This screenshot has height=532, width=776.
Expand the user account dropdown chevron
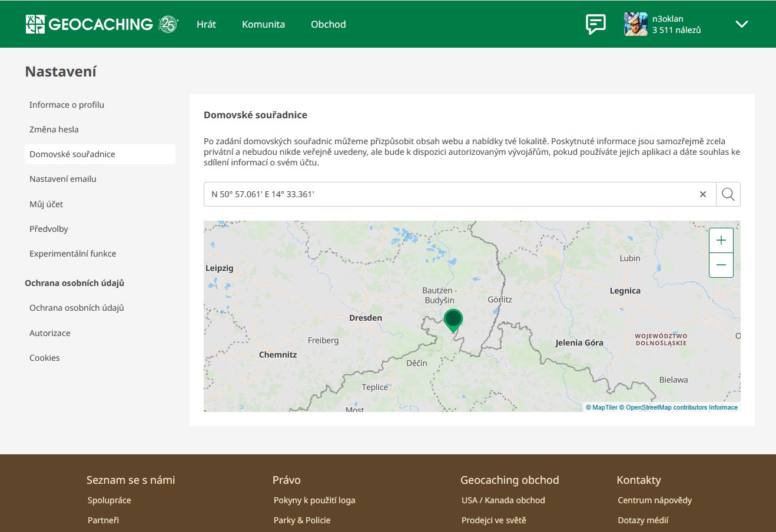pyautogui.click(x=741, y=24)
